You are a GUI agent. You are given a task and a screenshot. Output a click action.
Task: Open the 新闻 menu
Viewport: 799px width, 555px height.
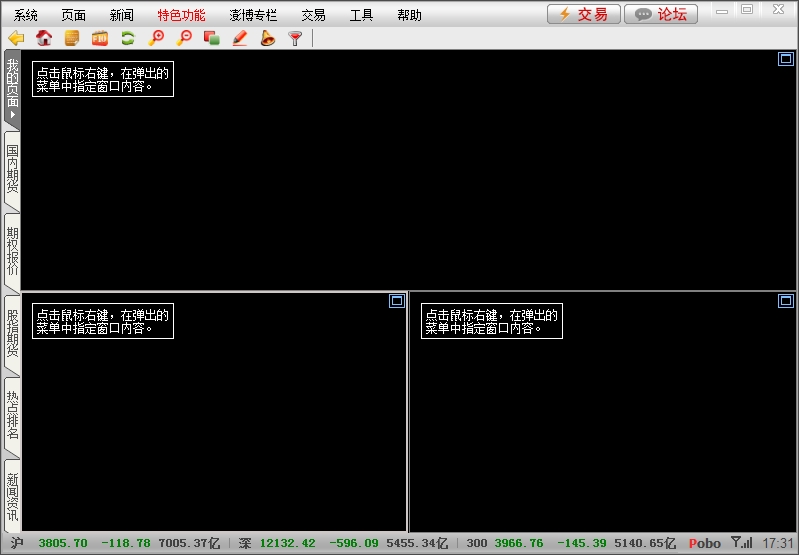coord(121,15)
